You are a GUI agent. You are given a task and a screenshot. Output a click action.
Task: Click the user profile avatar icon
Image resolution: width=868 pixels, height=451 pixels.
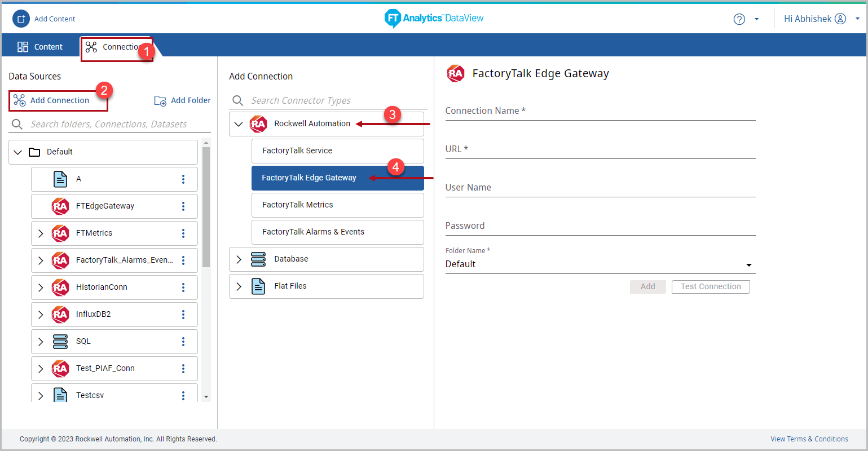[840, 19]
